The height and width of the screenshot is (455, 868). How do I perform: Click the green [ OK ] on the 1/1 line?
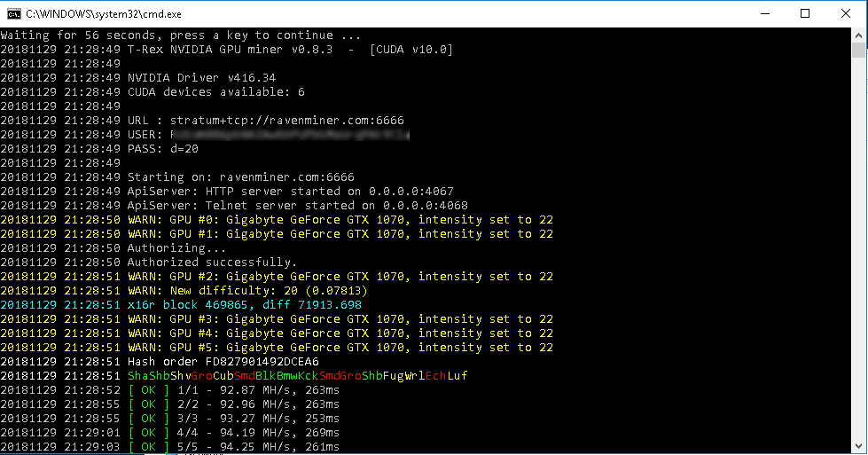(x=148, y=390)
